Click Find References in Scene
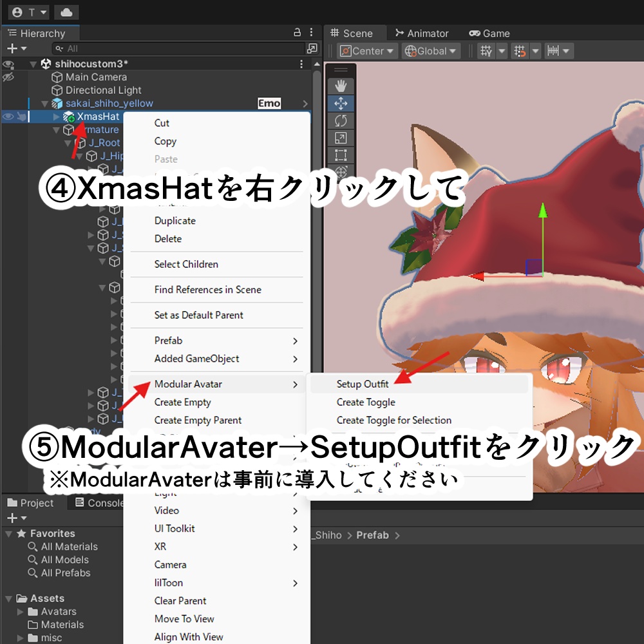This screenshot has width=644, height=644. (x=208, y=290)
